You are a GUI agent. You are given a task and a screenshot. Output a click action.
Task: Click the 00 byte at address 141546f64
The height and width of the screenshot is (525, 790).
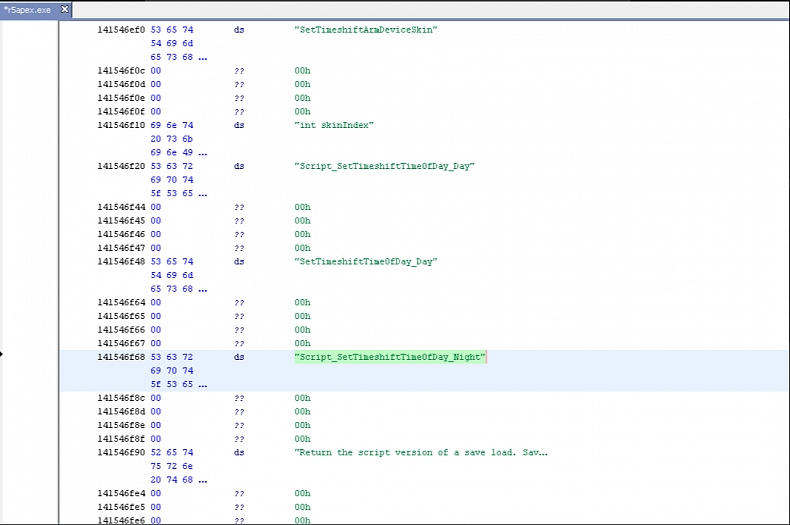155,303
